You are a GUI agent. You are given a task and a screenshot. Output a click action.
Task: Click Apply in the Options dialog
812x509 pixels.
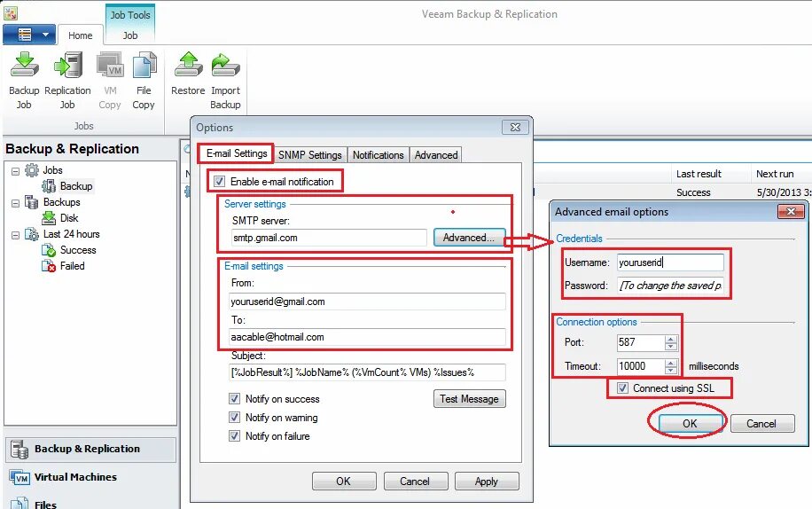click(x=487, y=481)
